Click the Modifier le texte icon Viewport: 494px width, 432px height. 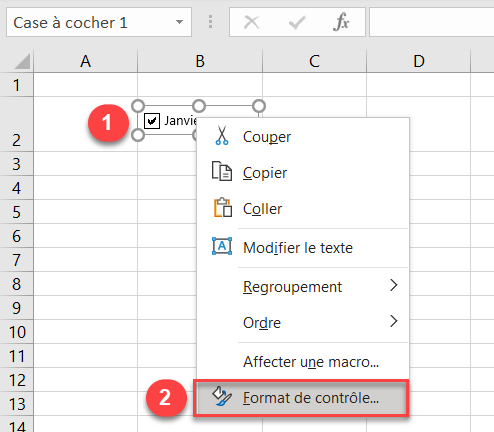click(222, 246)
